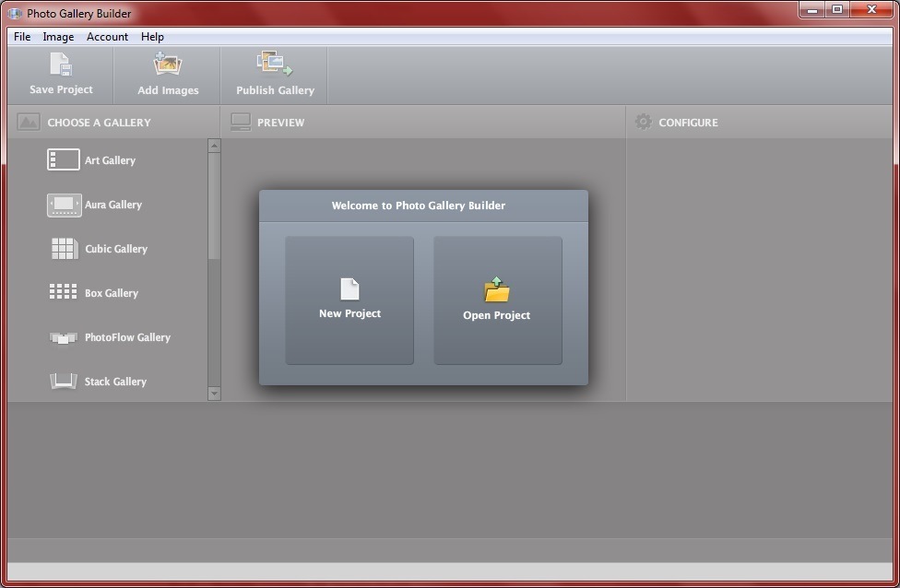Click the Publish Gallery toolbar icon
Image resolution: width=900 pixels, height=588 pixels.
tap(274, 65)
